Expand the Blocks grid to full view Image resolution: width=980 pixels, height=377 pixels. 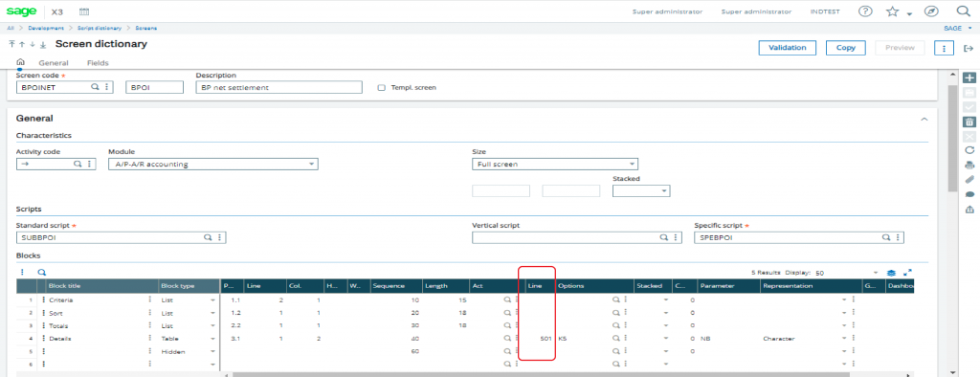tap(907, 273)
